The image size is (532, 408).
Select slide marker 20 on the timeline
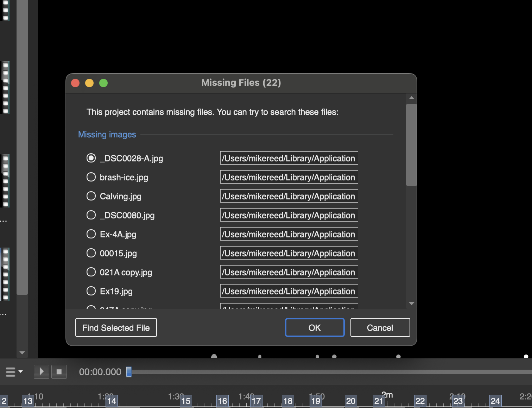coord(350,401)
